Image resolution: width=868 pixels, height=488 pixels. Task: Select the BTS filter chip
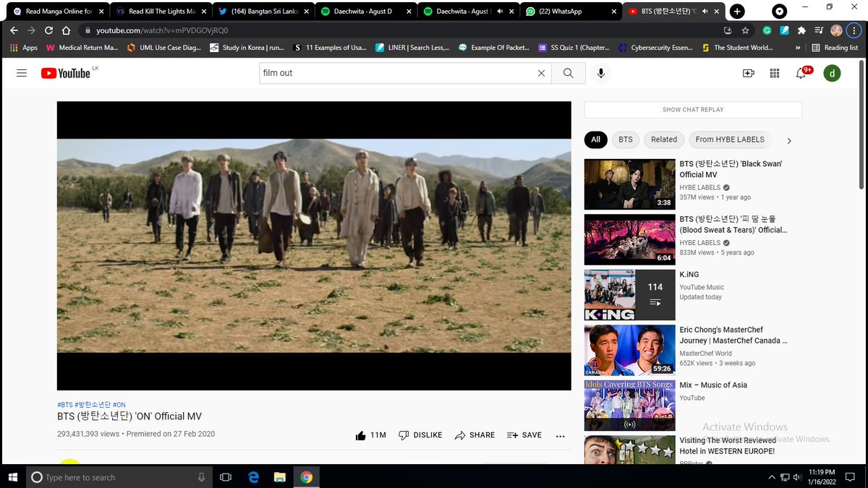tap(626, 140)
